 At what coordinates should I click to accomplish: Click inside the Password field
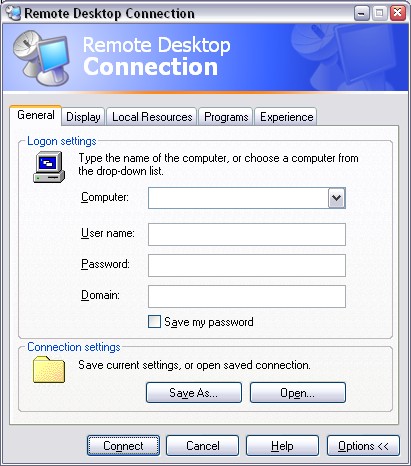point(247,265)
